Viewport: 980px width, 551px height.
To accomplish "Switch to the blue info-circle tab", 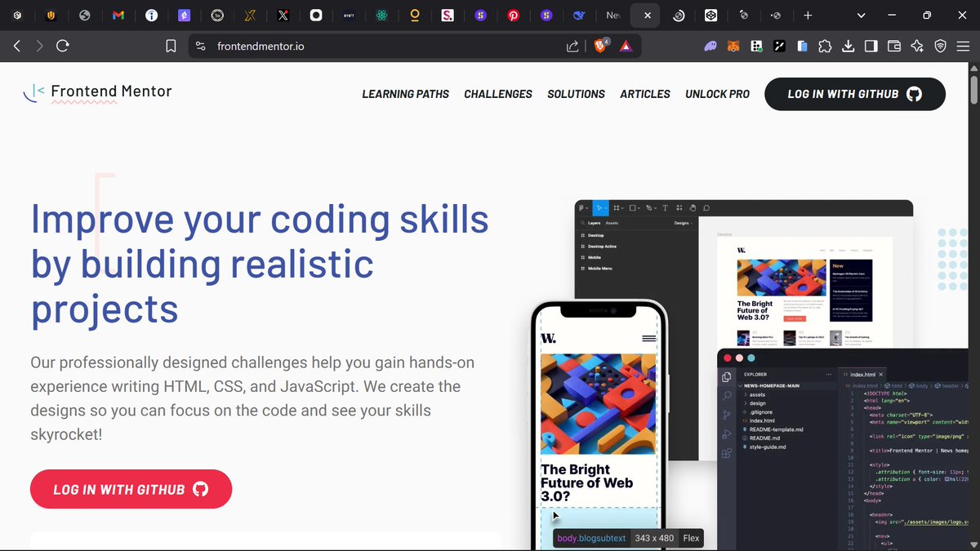I will coord(151,15).
